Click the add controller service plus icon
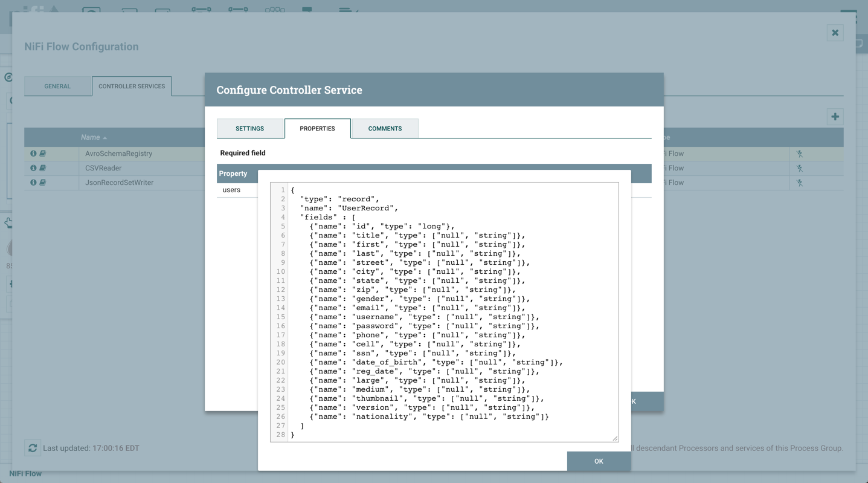868x483 pixels. [835, 117]
